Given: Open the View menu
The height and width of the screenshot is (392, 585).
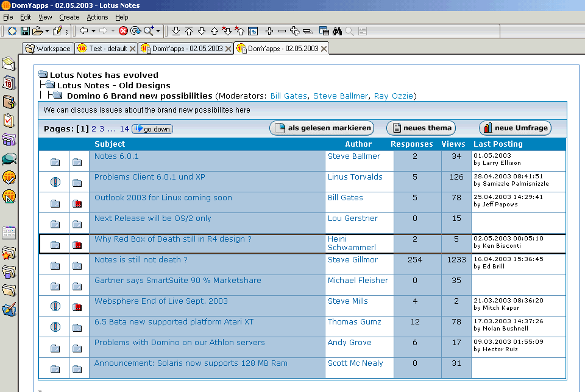Looking at the screenshot, I should 45,17.
